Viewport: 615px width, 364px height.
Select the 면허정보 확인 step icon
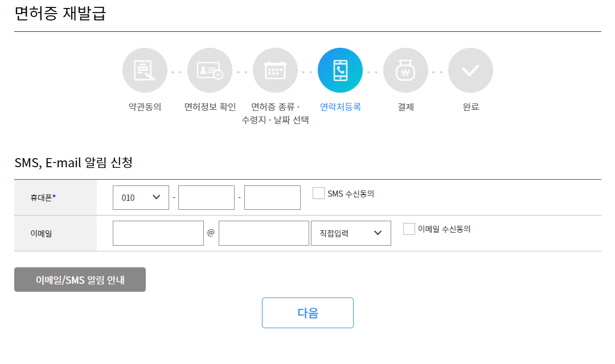tap(210, 70)
